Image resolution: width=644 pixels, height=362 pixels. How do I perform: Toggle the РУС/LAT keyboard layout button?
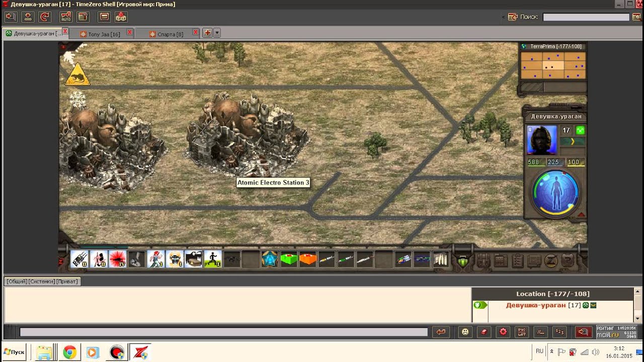[522, 332]
